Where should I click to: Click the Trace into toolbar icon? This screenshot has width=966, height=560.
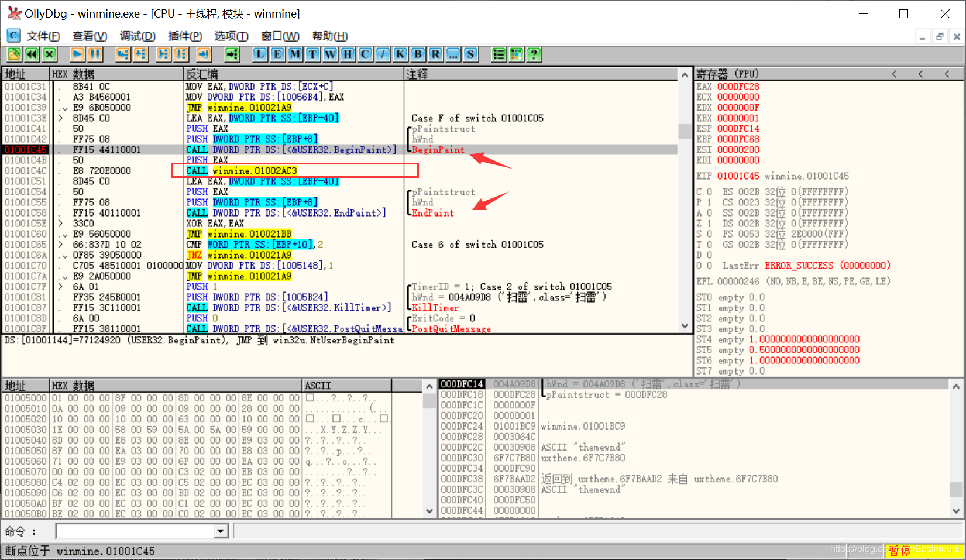163,54
